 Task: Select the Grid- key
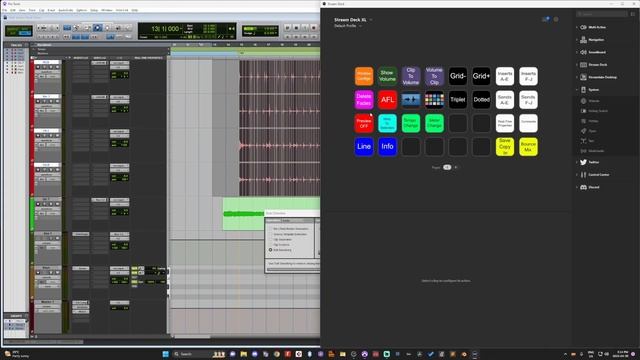(458, 76)
